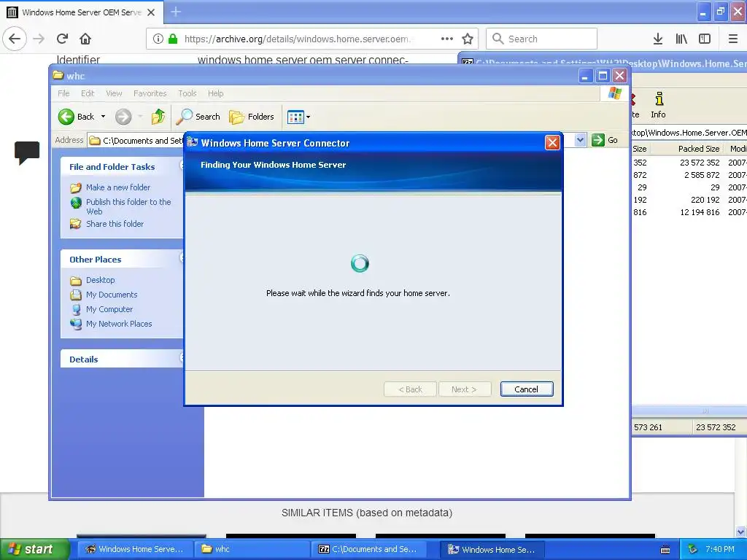Click Share this folder task
The height and width of the screenshot is (560, 747).
click(x=115, y=224)
